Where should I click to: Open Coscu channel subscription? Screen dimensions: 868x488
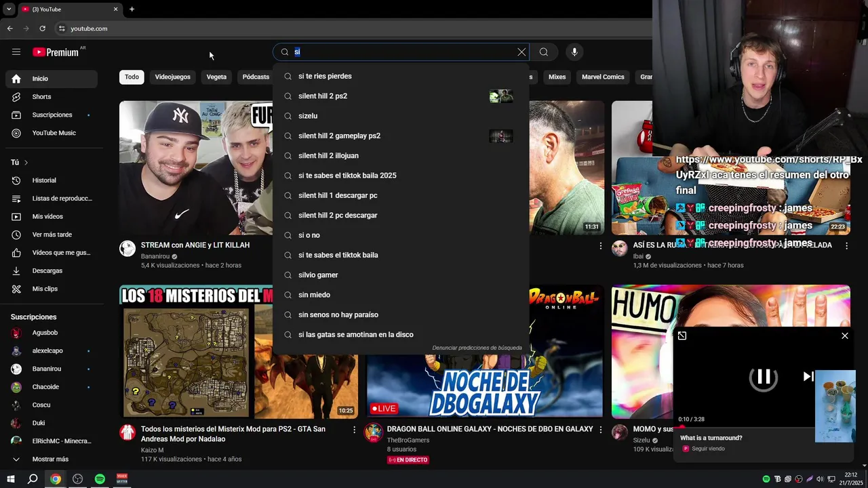52,405
